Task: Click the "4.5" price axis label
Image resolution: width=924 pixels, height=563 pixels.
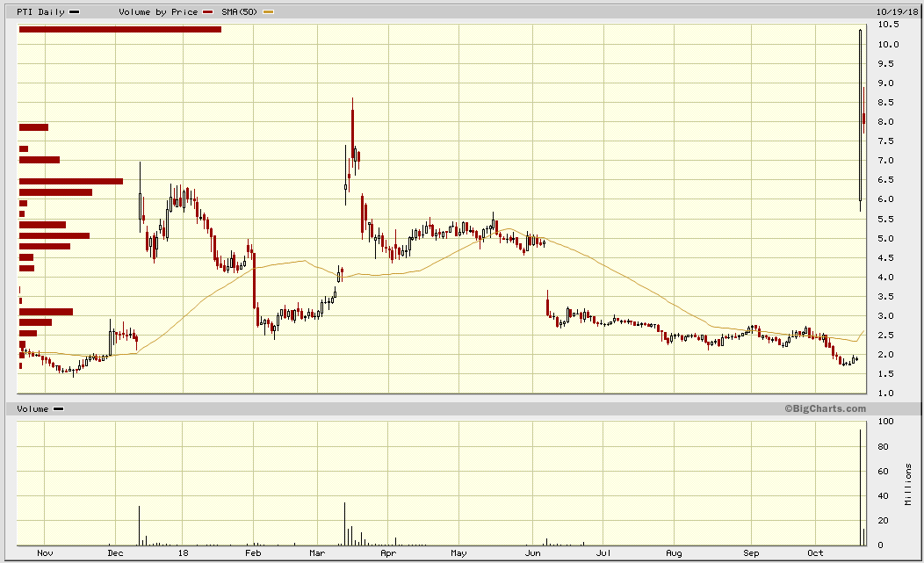Action: tap(885, 257)
